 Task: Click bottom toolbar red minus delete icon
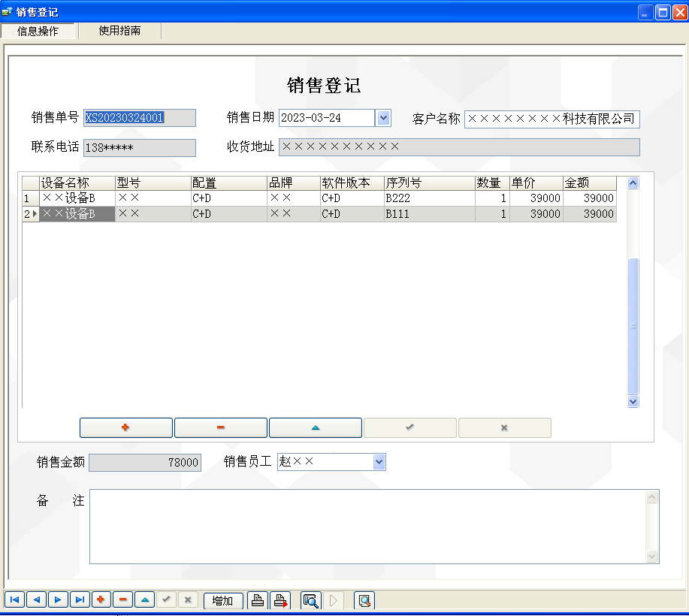click(123, 599)
